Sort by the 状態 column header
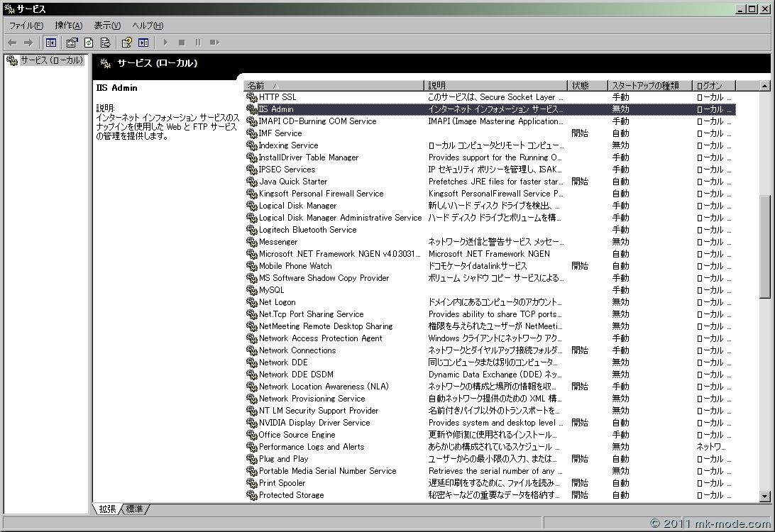The height and width of the screenshot is (532, 775). [587, 85]
